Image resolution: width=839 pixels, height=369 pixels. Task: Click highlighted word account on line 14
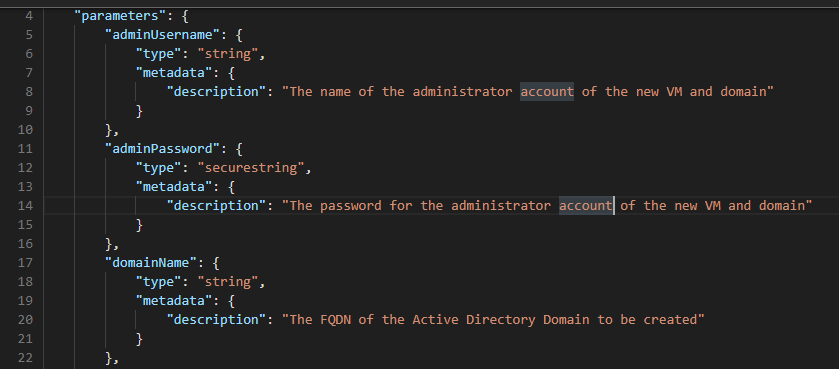(585, 206)
